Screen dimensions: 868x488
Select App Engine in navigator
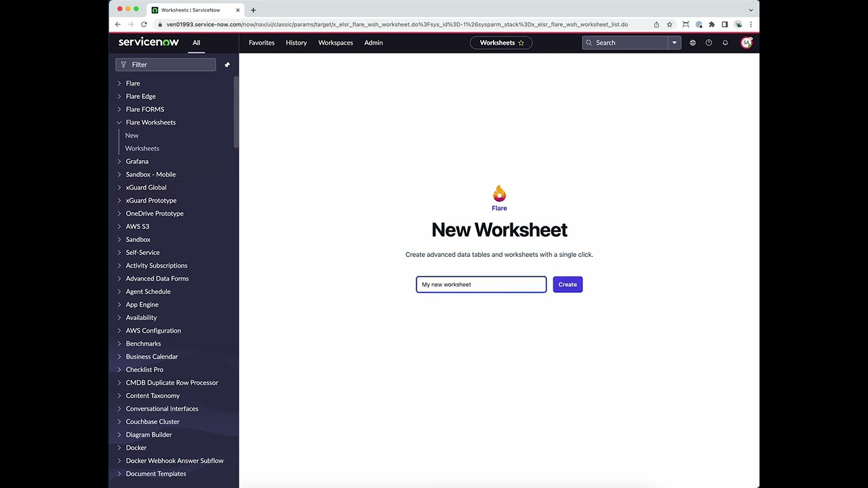click(142, 304)
